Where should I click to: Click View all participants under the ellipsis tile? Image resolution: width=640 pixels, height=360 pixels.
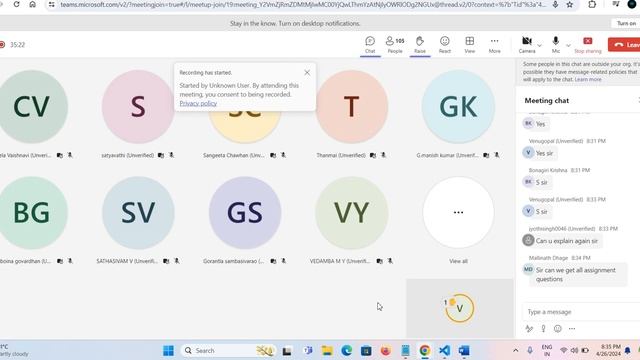pos(458,261)
